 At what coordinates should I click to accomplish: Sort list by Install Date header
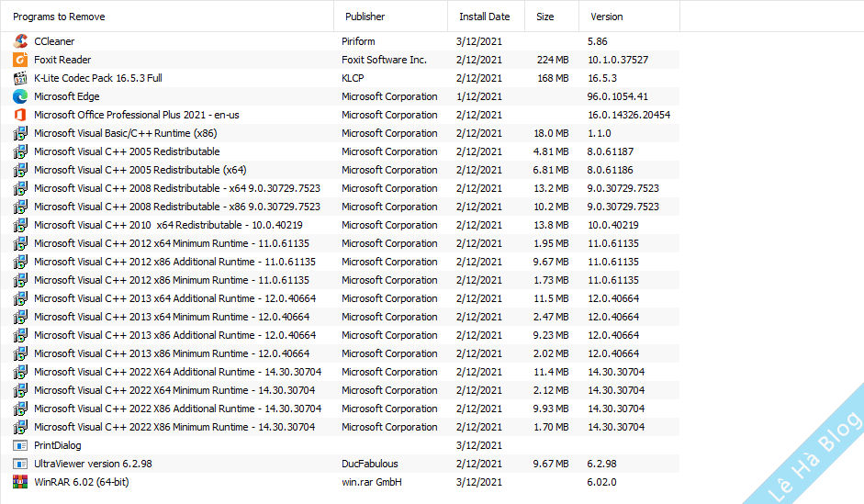(x=484, y=17)
